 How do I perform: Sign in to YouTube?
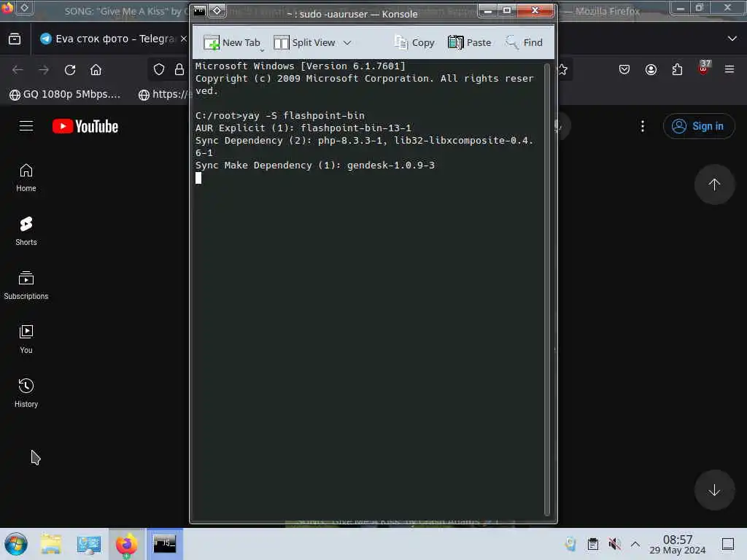pos(698,126)
